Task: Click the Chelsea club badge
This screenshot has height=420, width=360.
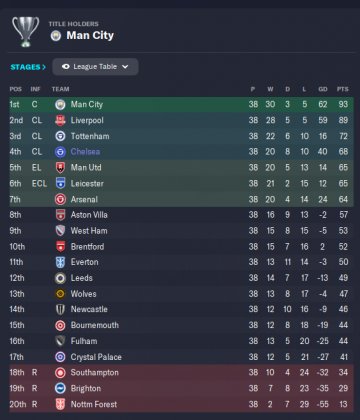Action: (x=60, y=152)
